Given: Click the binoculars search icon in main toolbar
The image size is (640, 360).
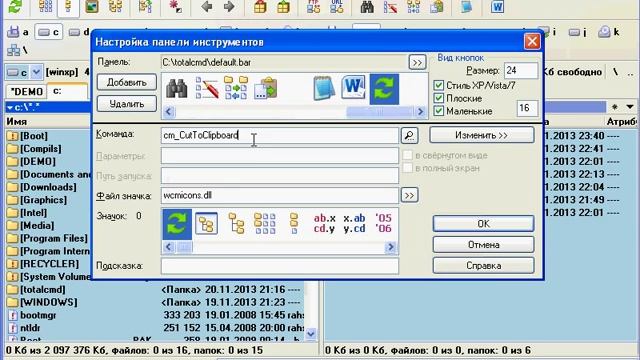Looking at the screenshot, I should pos(367,7).
